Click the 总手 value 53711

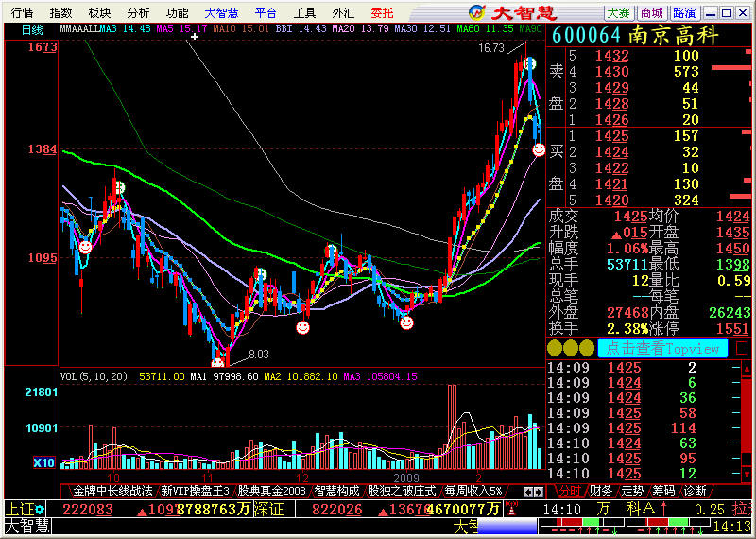[627, 264]
